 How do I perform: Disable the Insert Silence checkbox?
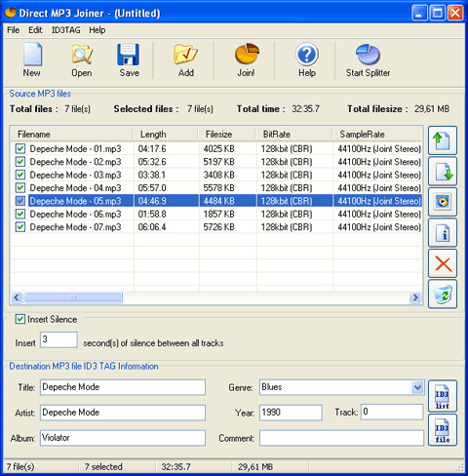point(20,319)
